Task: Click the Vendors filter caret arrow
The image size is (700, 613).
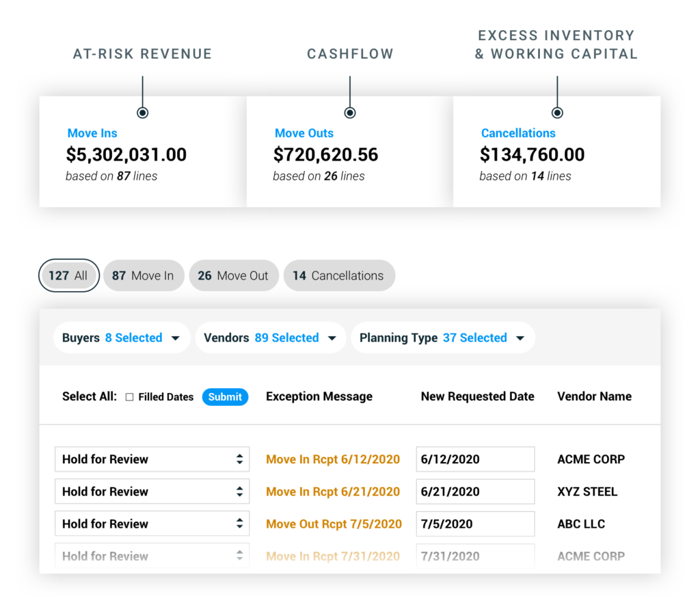Action: tap(332, 338)
